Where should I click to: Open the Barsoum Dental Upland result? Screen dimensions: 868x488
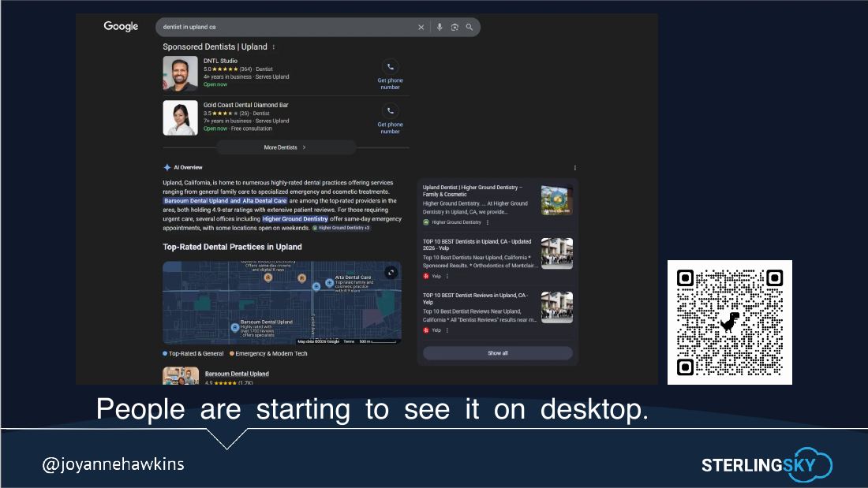coord(237,374)
